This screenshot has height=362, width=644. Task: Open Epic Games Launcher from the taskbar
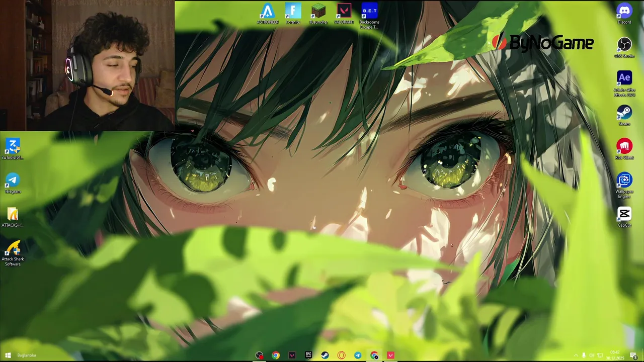(x=308, y=355)
